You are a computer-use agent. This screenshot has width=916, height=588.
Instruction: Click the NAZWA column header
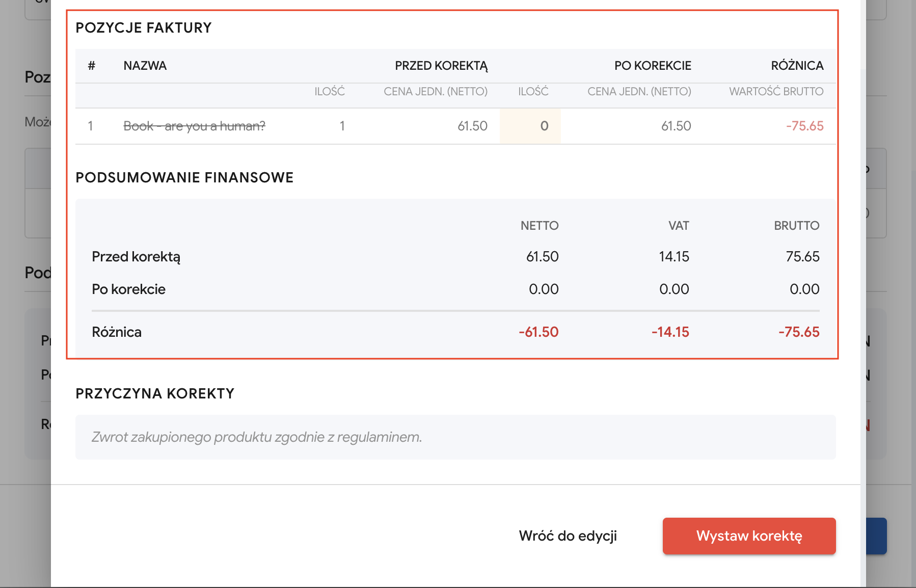click(145, 66)
